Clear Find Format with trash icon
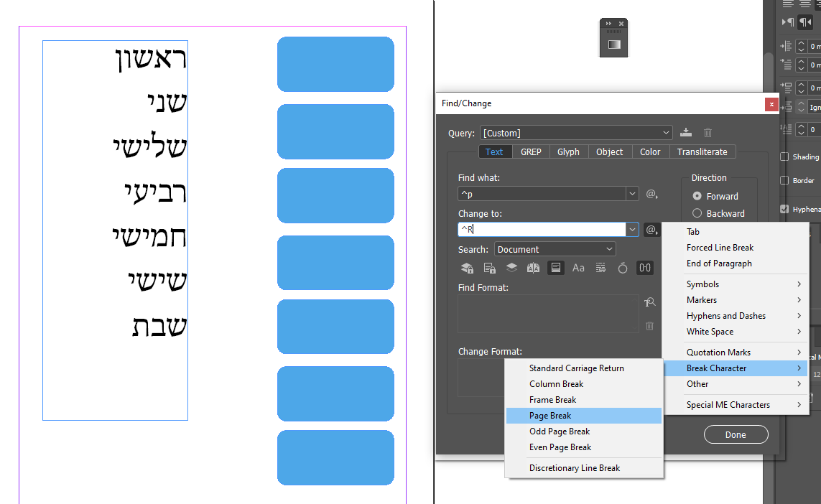This screenshot has height=504, width=821. pos(650,326)
